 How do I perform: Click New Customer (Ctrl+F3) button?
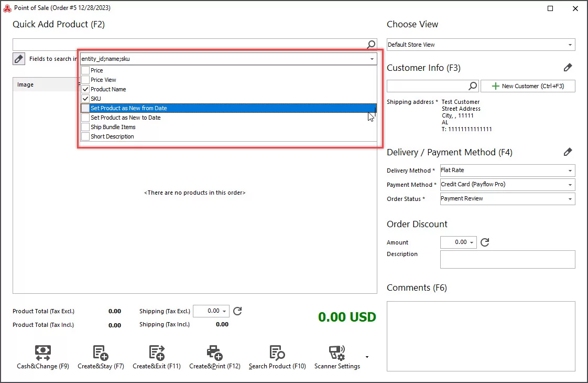pos(528,86)
